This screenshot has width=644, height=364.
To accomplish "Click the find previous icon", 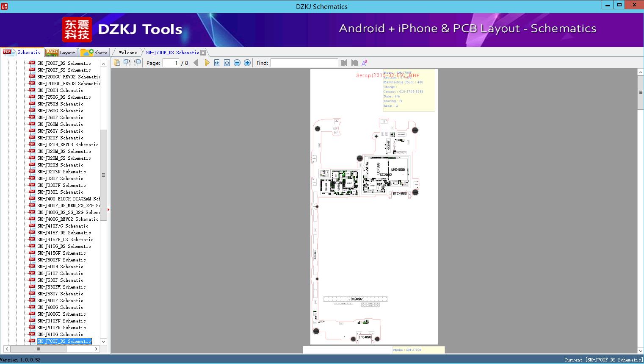I will tap(344, 63).
